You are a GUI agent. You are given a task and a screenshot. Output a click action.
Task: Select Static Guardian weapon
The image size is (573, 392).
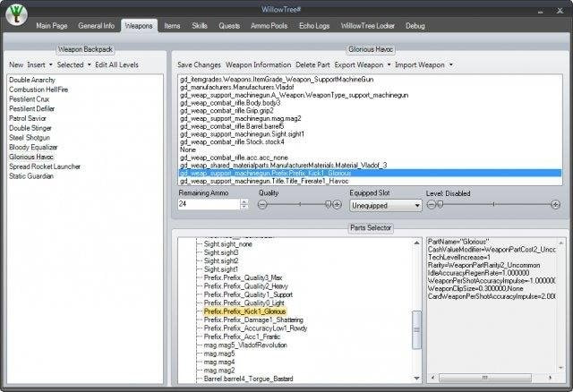coord(31,176)
